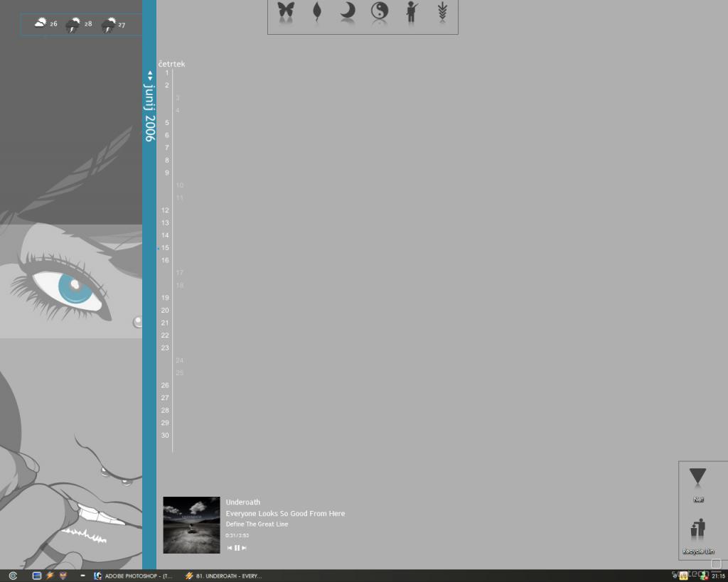The image size is (728, 582).
Task: Click the swirl start icon on the taskbar
Action: 13,576
